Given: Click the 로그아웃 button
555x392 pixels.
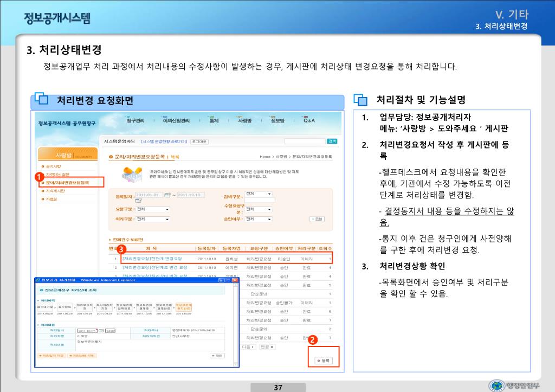Looking at the screenshot, I should point(199,142).
